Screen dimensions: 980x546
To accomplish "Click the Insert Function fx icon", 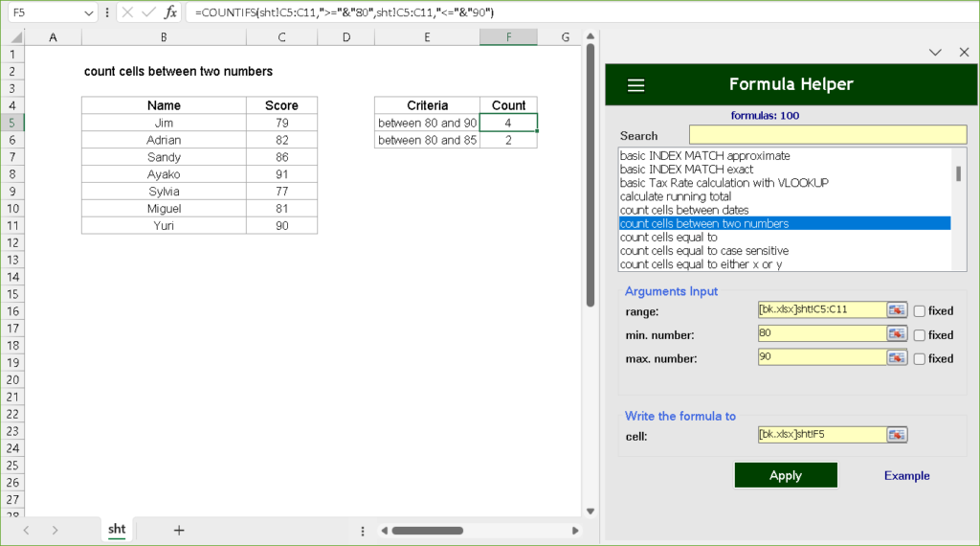I will coord(170,12).
